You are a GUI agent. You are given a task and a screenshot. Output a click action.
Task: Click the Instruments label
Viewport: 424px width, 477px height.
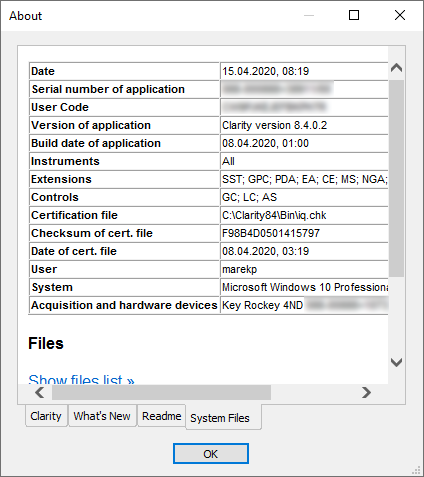[65, 161]
